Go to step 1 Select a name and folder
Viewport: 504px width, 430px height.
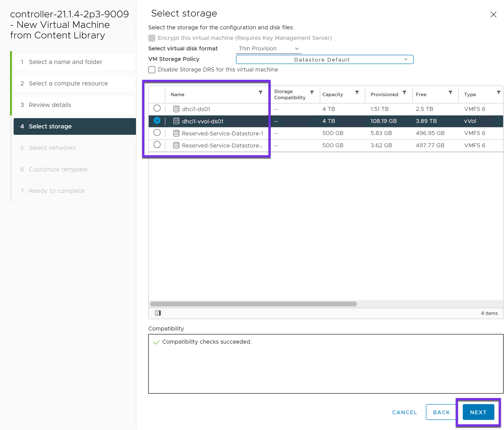[65, 62]
